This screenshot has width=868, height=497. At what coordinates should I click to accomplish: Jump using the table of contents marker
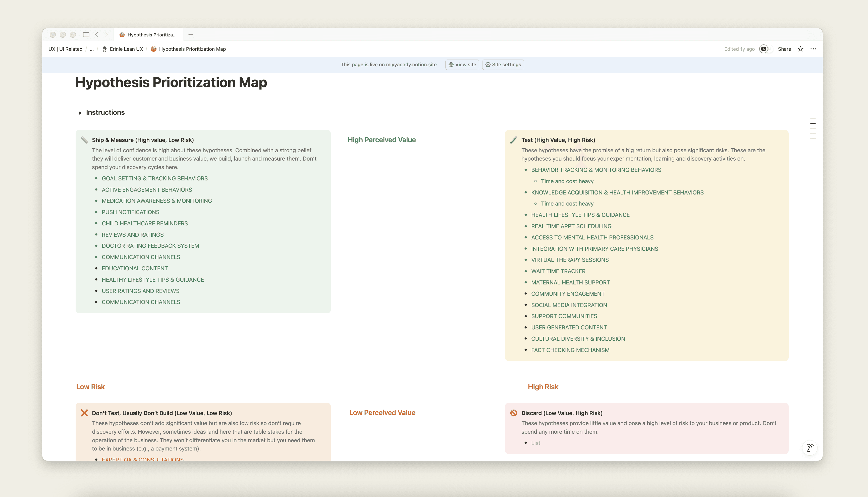tap(813, 124)
